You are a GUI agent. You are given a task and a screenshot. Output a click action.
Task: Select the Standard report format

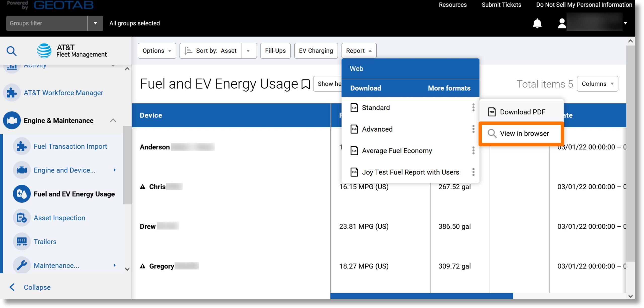click(x=376, y=108)
